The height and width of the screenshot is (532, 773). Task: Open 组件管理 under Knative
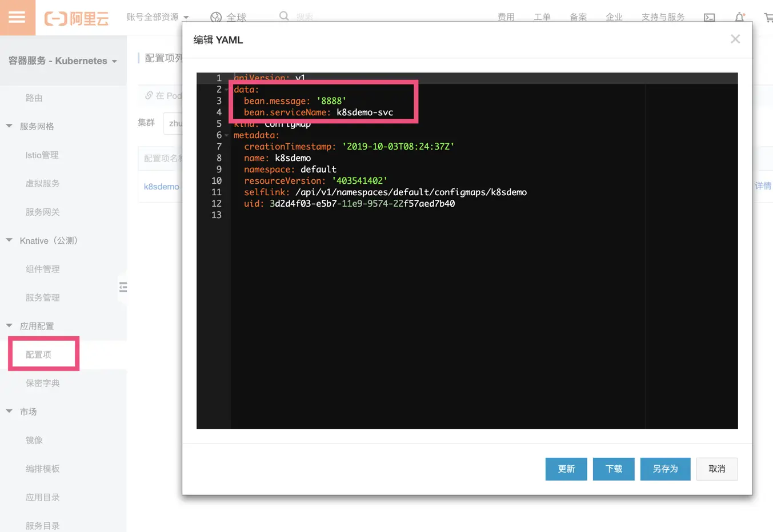(43, 269)
